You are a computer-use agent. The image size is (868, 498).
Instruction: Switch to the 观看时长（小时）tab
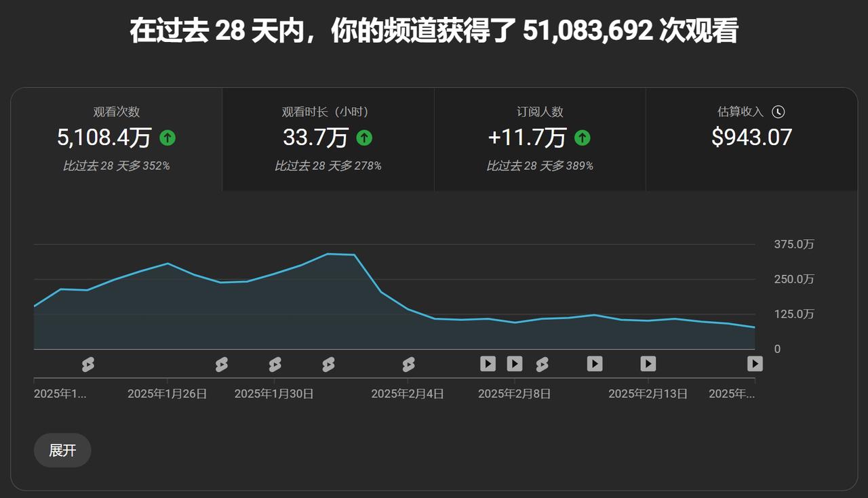pyautogui.click(x=328, y=140)
